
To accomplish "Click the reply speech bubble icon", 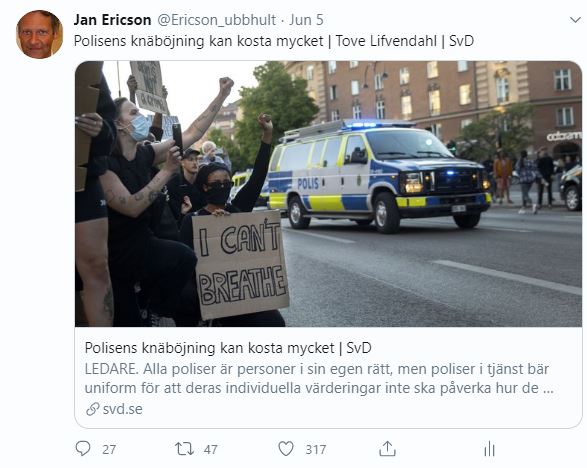I will coord(83,448).
